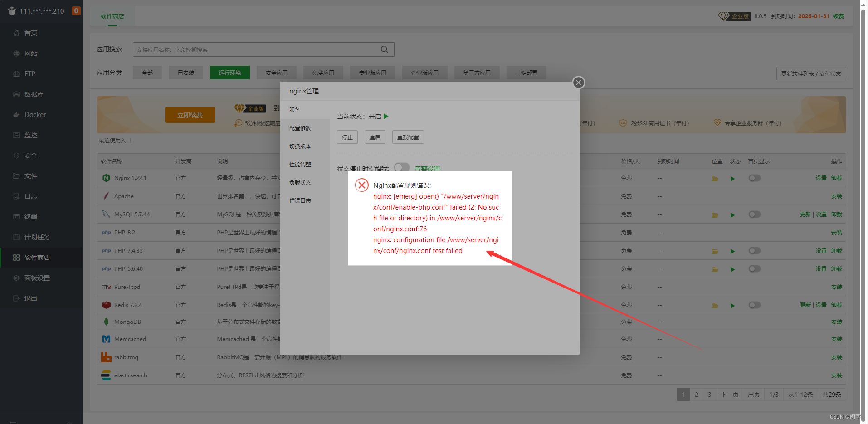Open 切换版本 tab in nginx管理

pos(305,146)
